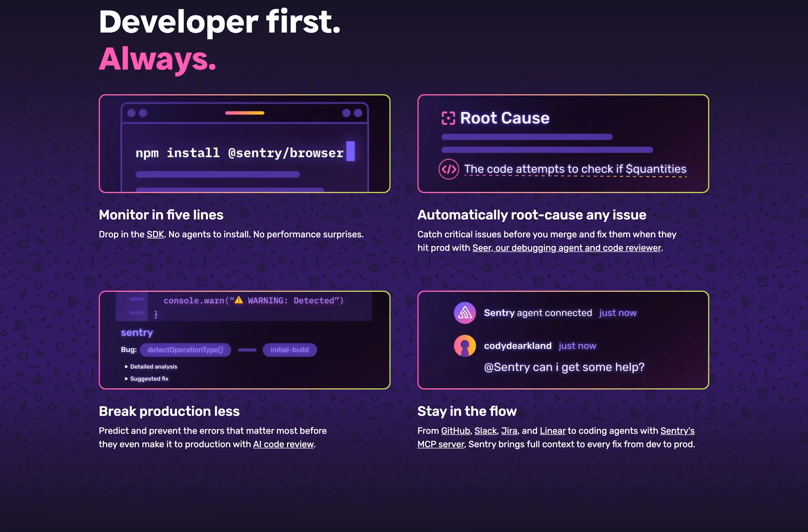The width and height of the screenshot is (808, 532).
Task: Click the "npm install @sentry/browser" command text
Action: (239, 153)
